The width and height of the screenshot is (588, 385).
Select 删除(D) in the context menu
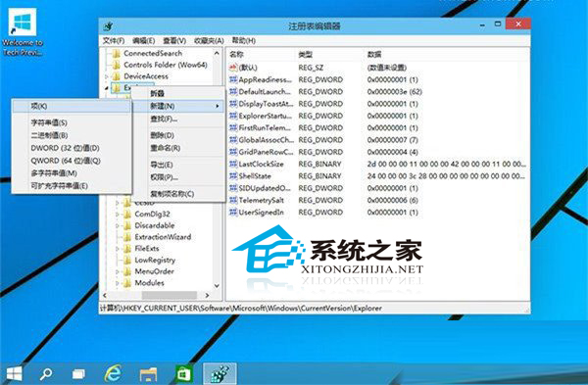point(177,135)
